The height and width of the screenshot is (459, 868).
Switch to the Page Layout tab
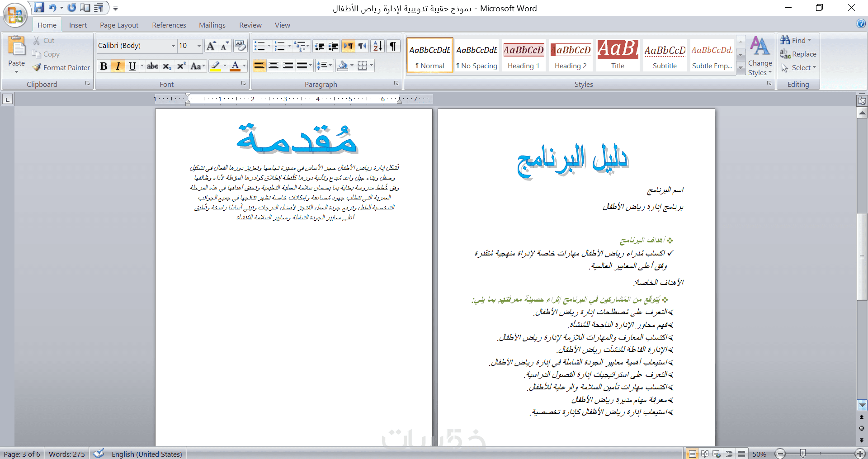click(119, 25)
